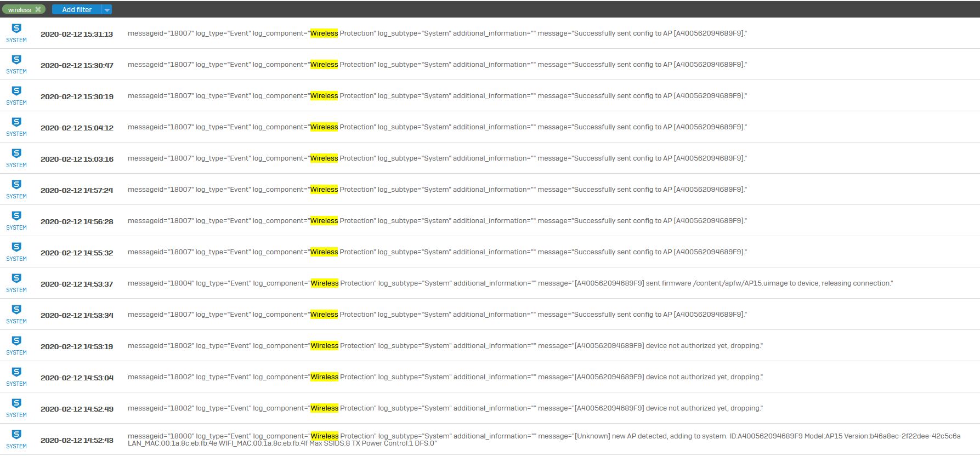This screenshot has width=980, height=456.
Task: Click the 15:31:13 Successfully sent config message
Action: click(x=438, y=33)
